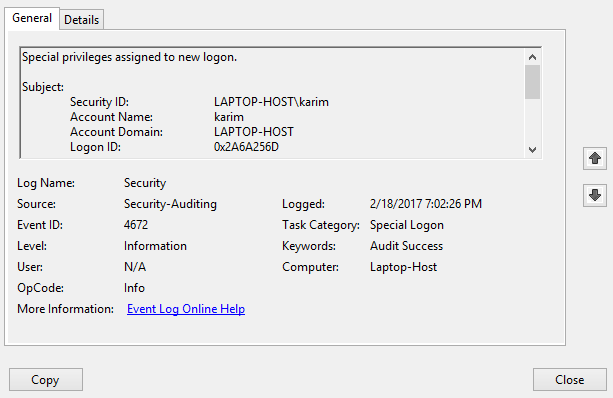Screen dimensions: 613x398
Task: Select the Source value Security-Auditing
Action: (x=170, y=204)
